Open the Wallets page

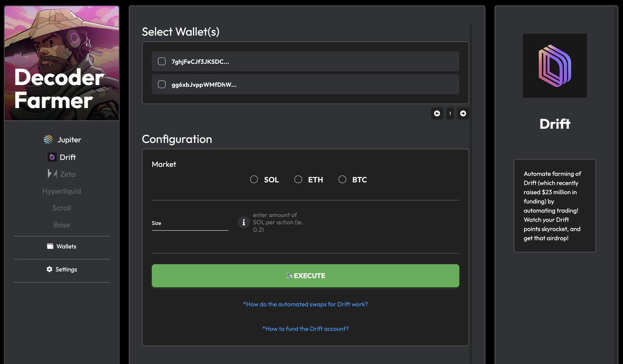tap(62, 246)
